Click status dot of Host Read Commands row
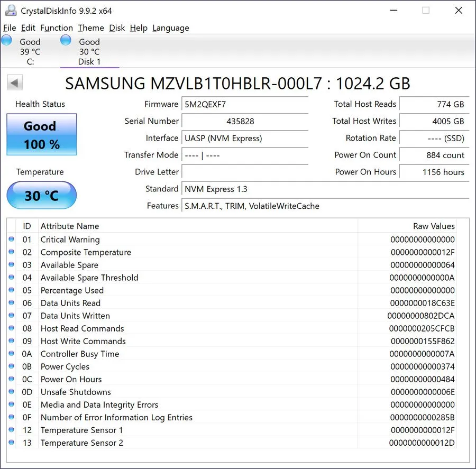476x469 pixels. pos(11,328)
